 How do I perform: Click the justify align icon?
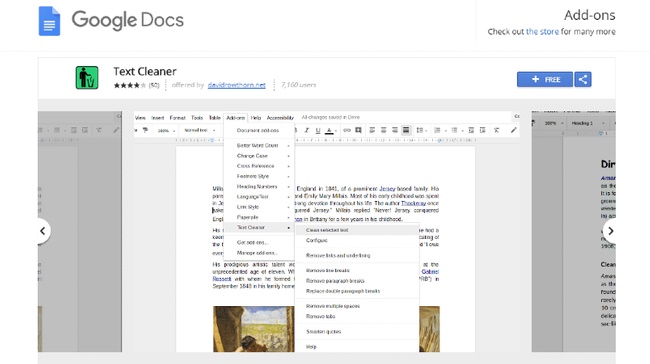[x=406, y=130]
